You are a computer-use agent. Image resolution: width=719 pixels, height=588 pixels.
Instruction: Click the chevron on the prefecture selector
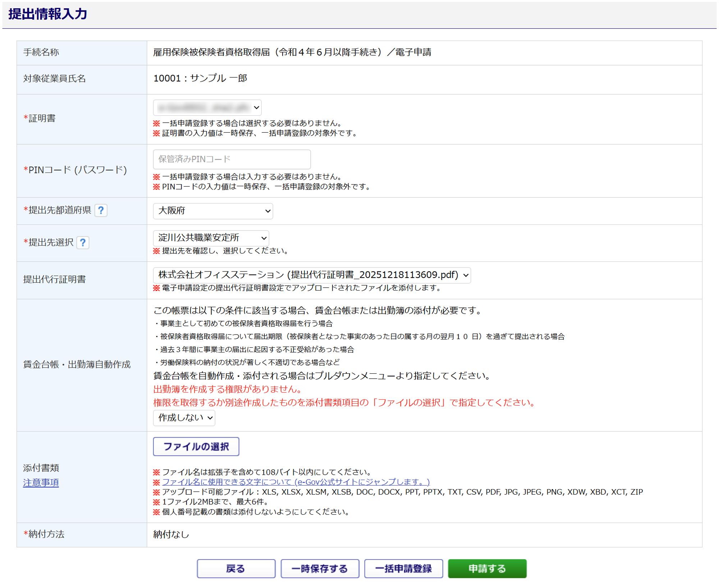coord(267,211)
